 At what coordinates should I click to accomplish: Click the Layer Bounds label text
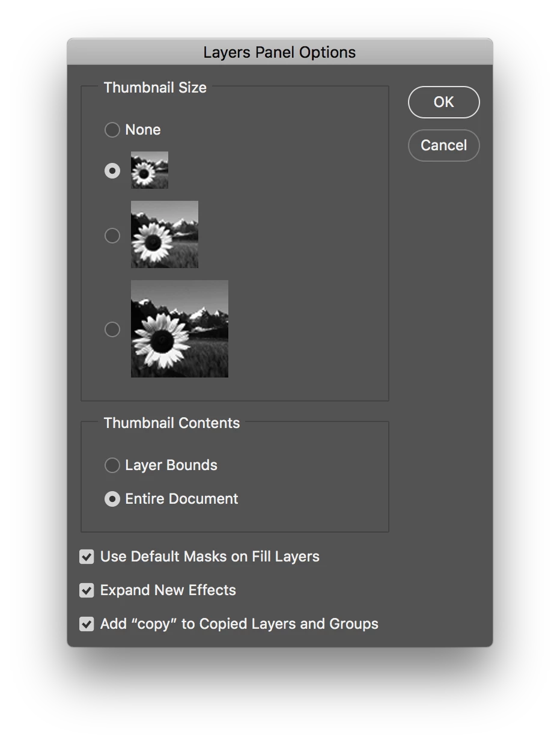click(x=171, y=465)
